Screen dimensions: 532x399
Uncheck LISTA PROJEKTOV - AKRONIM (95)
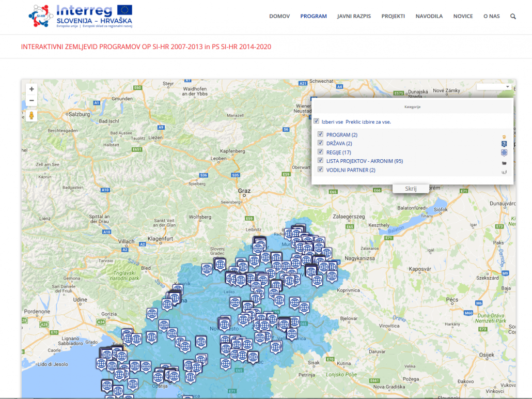point(320,160)
